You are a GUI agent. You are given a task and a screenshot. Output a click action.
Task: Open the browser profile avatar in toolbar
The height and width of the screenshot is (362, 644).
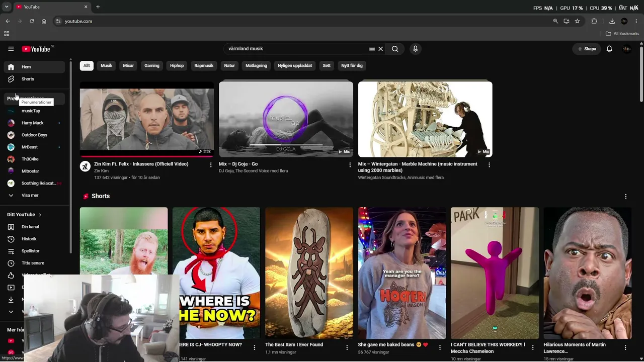point(624,21)
